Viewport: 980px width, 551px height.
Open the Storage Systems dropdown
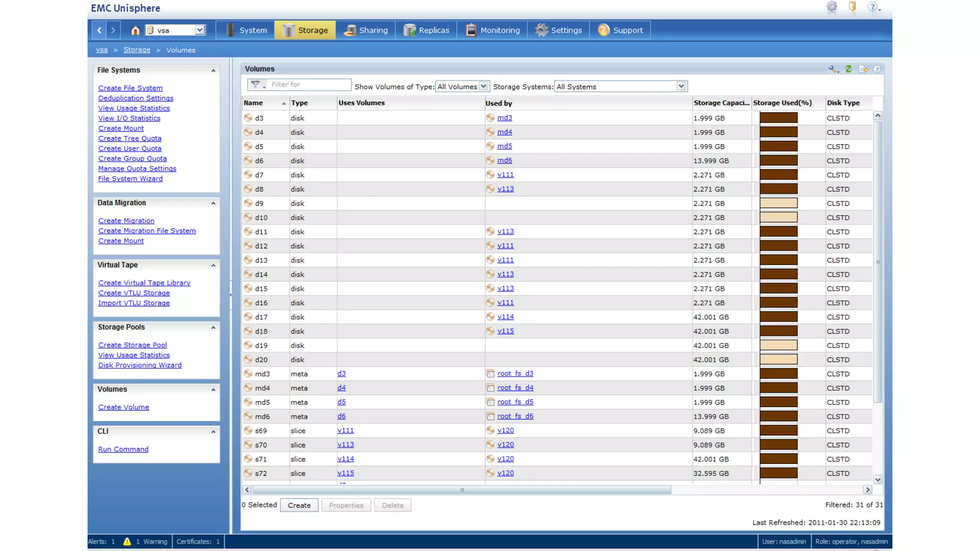coord(681,87)
